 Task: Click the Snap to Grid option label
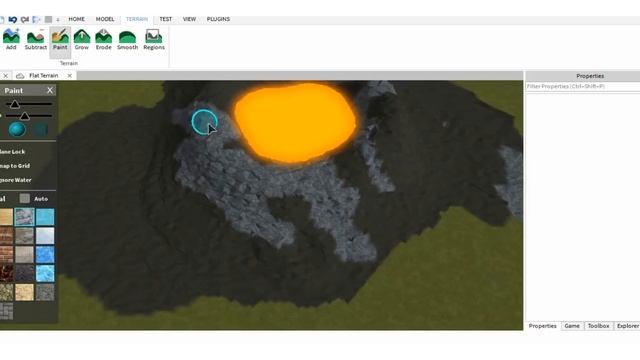[x=15, y=166]
